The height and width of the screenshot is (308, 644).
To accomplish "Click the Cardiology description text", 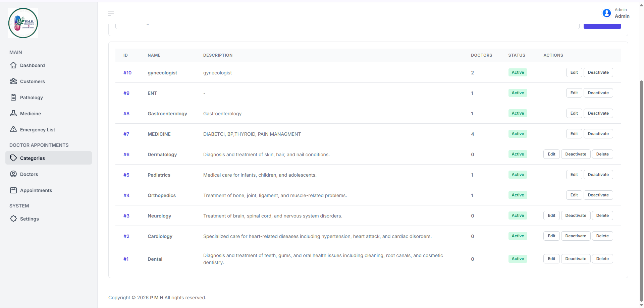I will pos(317,236).
